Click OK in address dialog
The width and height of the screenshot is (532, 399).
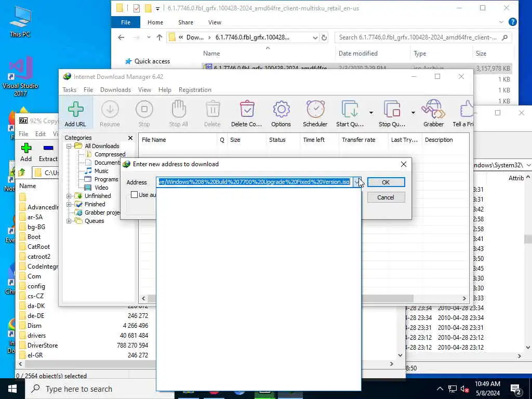(386, 182)
